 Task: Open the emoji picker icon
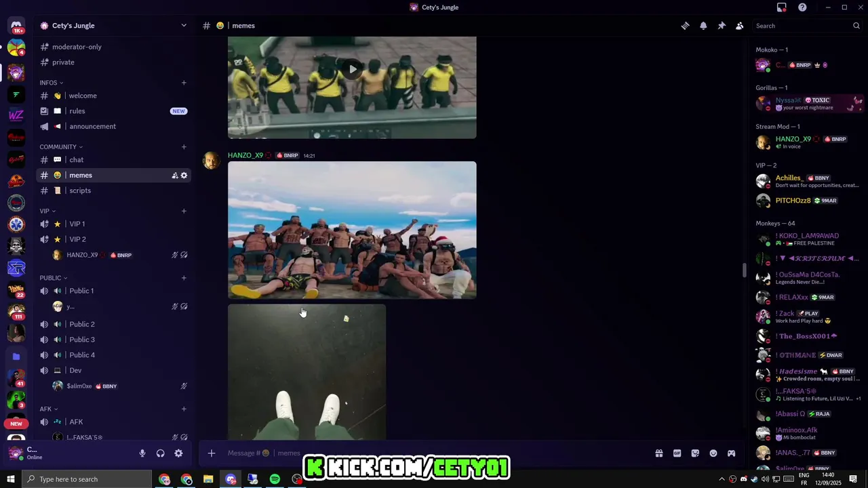click(713, 453)
